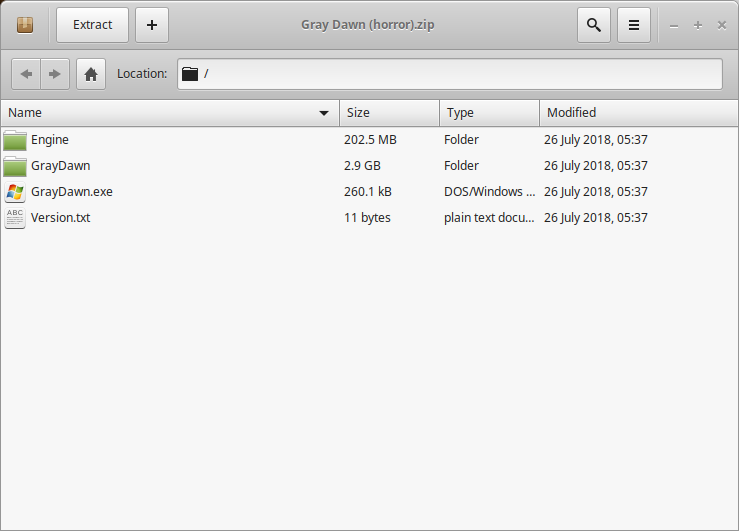Minimize the archive window

pos(674,25)
